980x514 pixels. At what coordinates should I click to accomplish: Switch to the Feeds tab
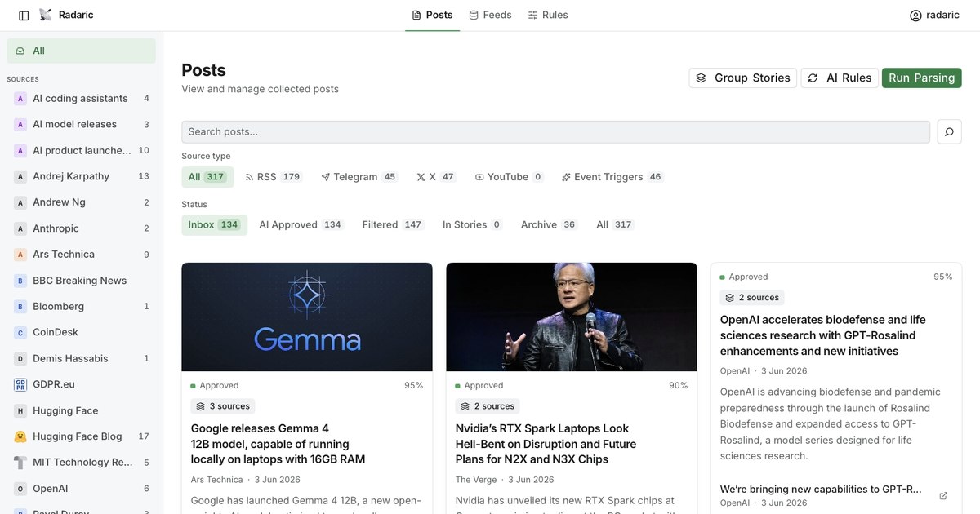click(x=490, y=15)
